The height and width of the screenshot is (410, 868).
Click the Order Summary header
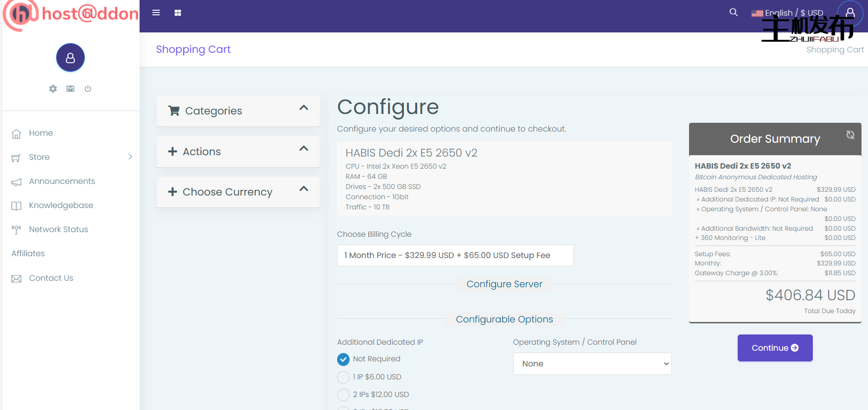[x=775, y=139]
